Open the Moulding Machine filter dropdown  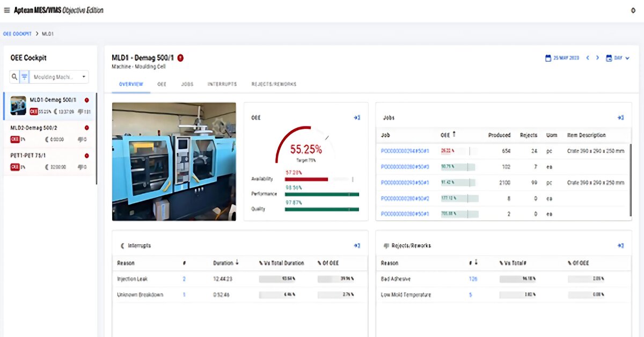[59, 77]
